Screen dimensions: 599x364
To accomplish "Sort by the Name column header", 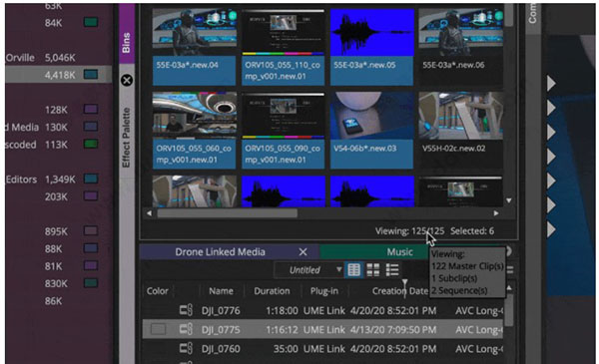I will pyautogui.click(x=221, y=291).
